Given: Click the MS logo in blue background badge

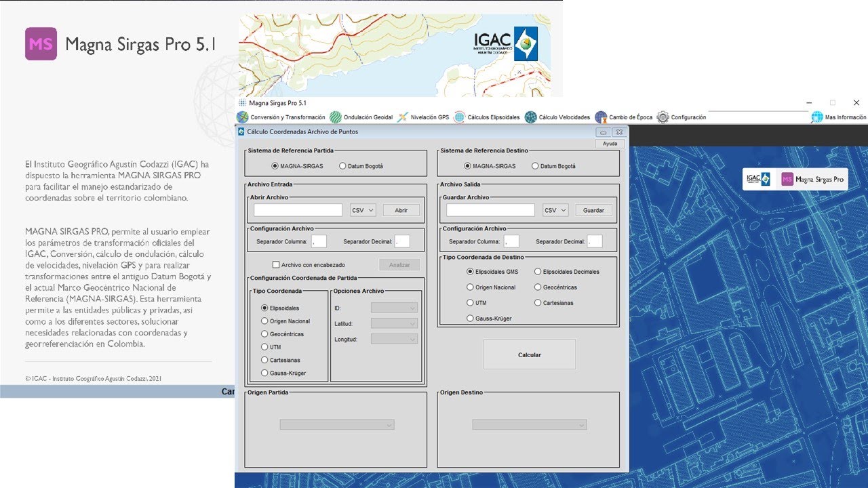Looking at the screenshot, I should click(787, 179).
